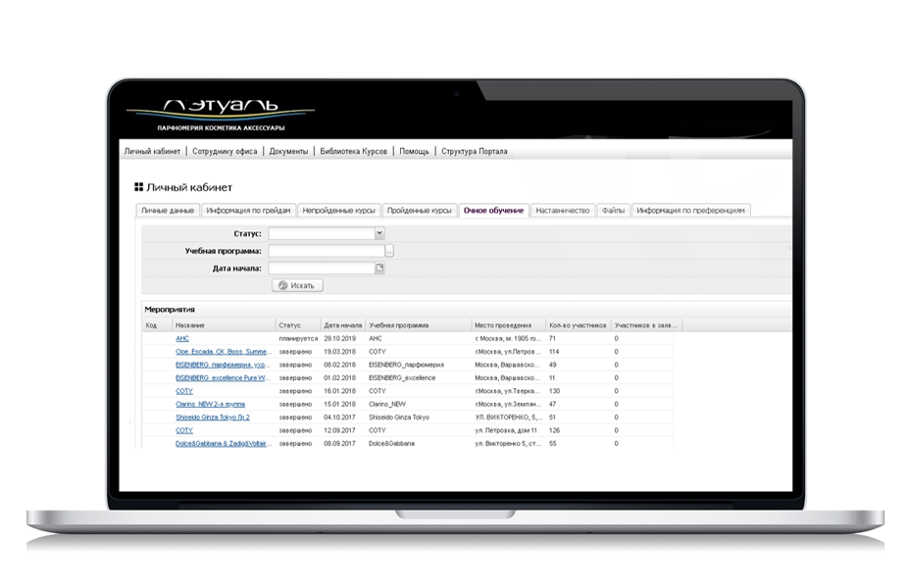Open COTY event dated 12.09.2017
Viewport: 908px width, 588px height.
click(x=184, y=430)
